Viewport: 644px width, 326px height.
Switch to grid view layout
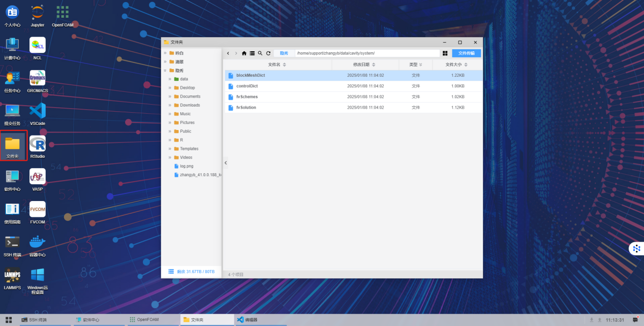[445, 53]
